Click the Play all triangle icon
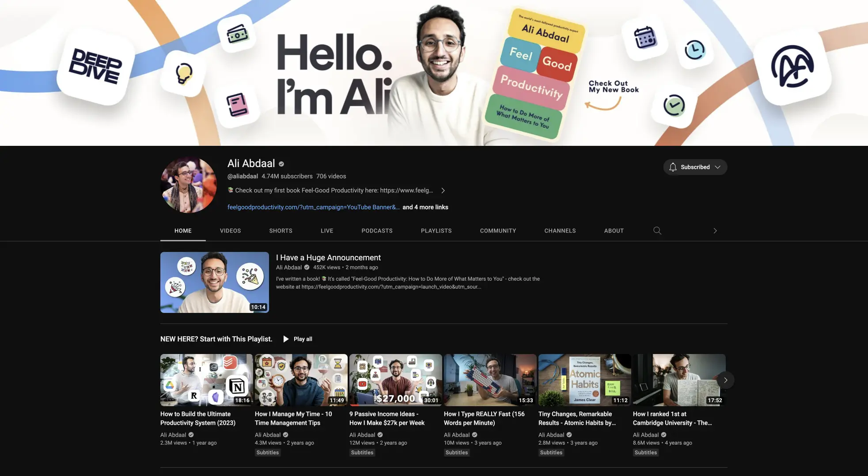Viewport: 868px width, 476px height. [286, 339]
